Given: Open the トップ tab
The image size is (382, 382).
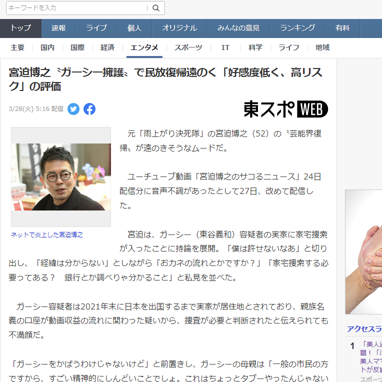Looking at the screenshot, I should [21, 28].
